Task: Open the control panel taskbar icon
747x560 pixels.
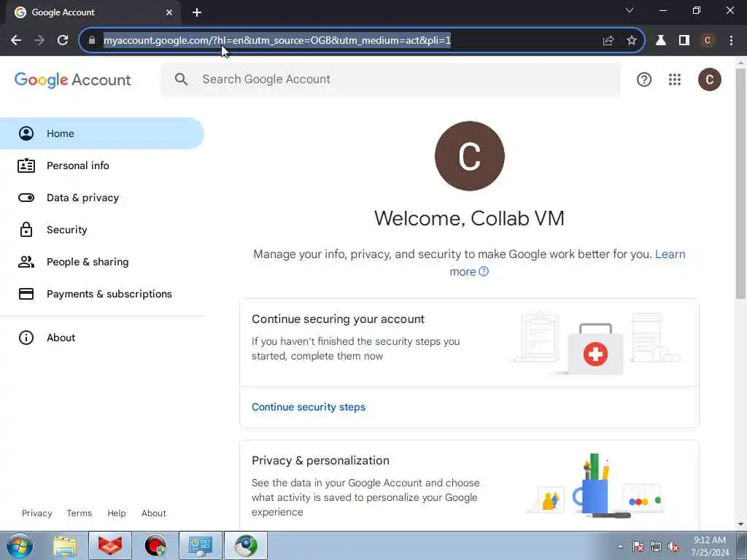Action: pyautogui.click(x=201, y=545)
